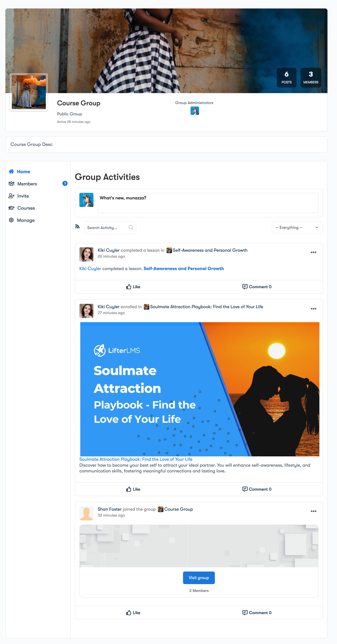Screen dimensions: 337x644
Task: Click the Course Group profile photo thumbnail
Action: [29, 92]
